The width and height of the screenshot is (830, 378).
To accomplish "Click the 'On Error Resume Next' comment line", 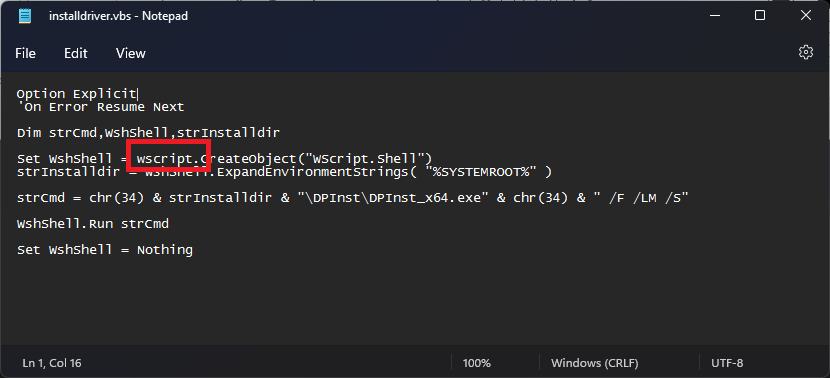I will (x=101, y=107).
